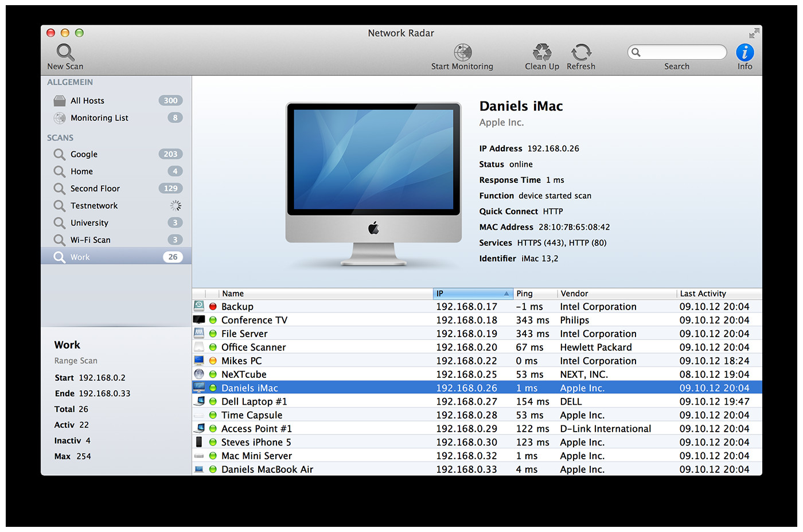Screen dimensions: 803x532
Task: Click last activity 09.10.12 18:24
Action: pos(715,361)
